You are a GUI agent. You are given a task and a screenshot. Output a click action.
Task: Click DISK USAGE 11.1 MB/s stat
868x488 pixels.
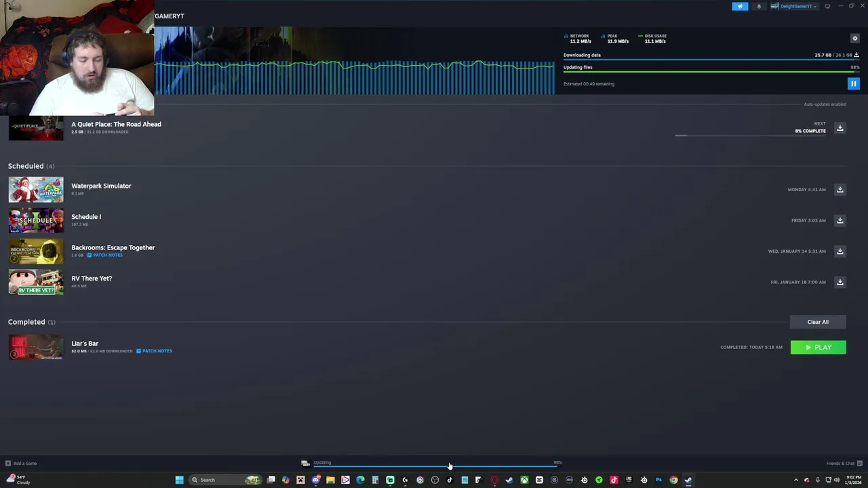(654, 39)
